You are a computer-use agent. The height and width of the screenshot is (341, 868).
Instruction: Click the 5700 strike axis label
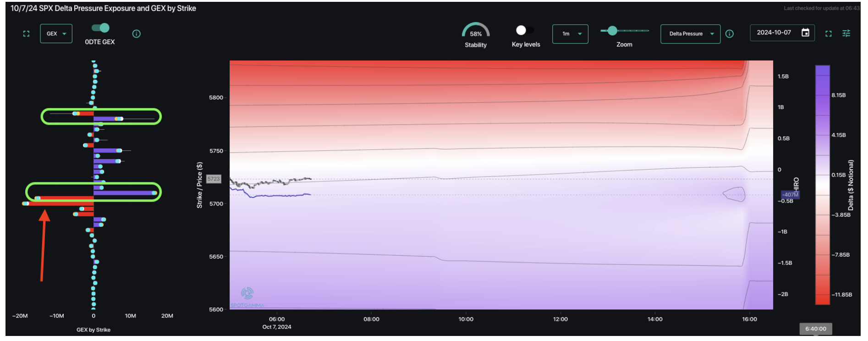[216, 203]
